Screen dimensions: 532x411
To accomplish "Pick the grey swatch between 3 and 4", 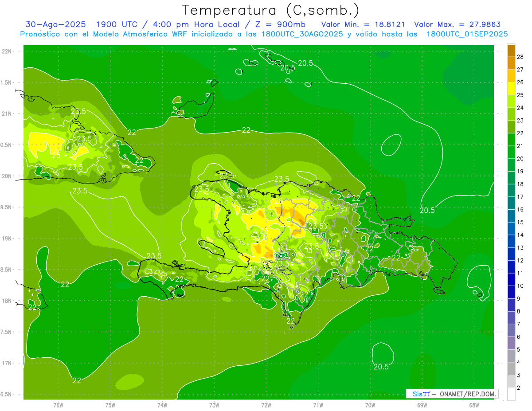I will point(512,369).
